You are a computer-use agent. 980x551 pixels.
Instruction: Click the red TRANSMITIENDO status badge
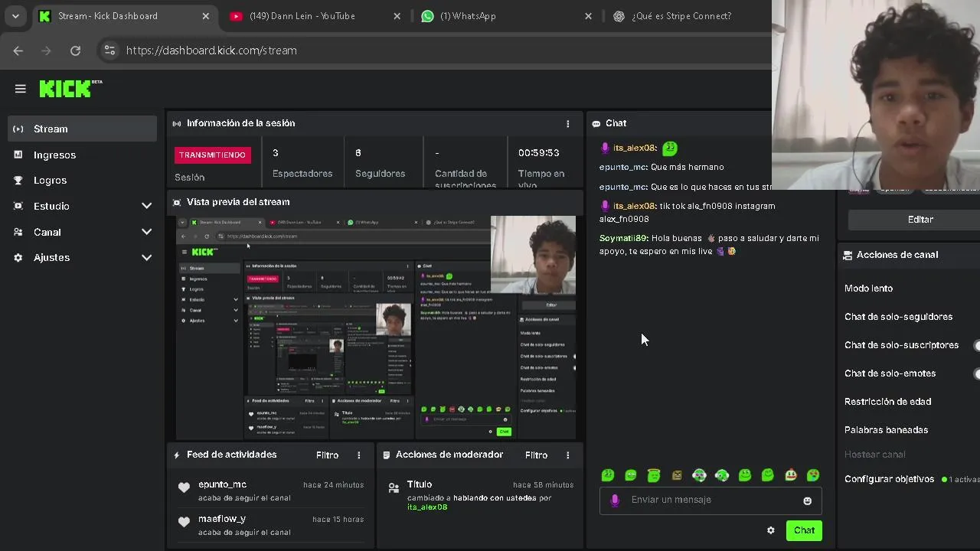click(x=212, y=155)
